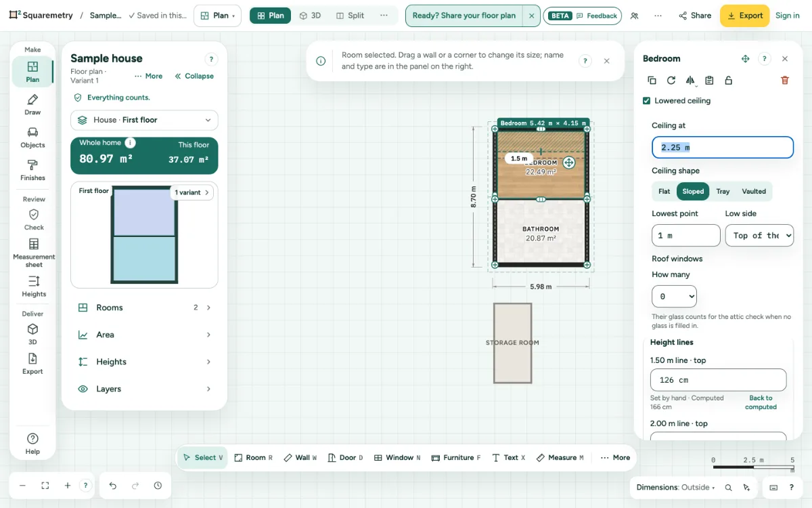Choose the Tray ceiling shape
This screenshot has width=812, height=508.
tap(723, 192)
